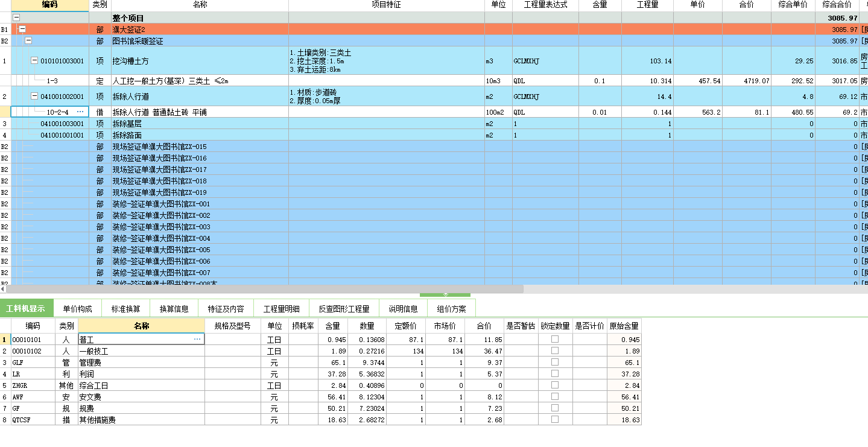Open ellipsis button in 普工 name cell
Screen dimensions: 868x447
197,340
